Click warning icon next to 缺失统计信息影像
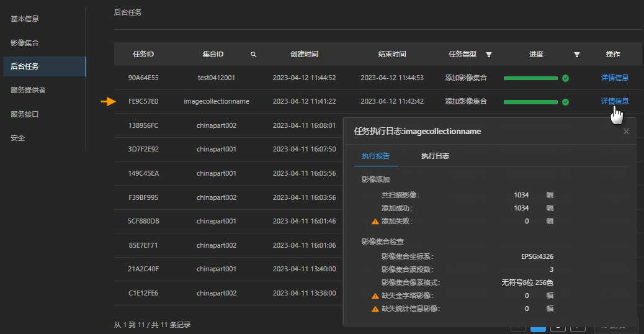 (x=375, y=309)
